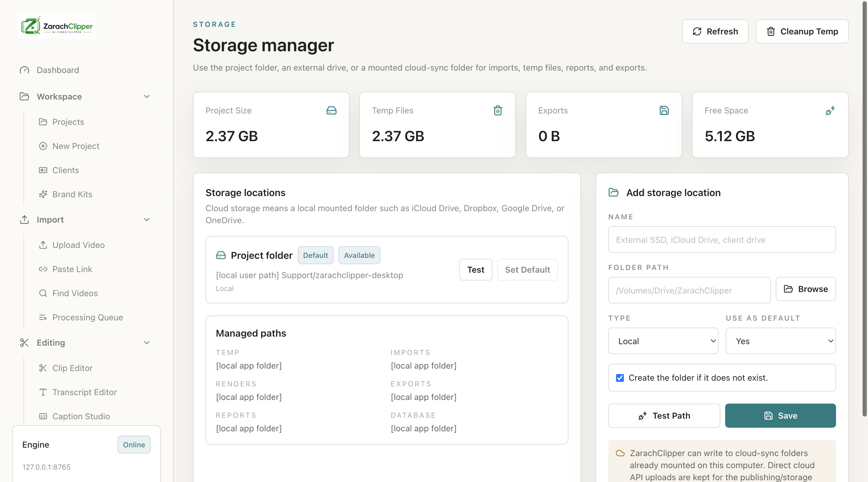Click the Processing Queue list icon
Viewport: 868px width, 482px height.
(43, 317)
